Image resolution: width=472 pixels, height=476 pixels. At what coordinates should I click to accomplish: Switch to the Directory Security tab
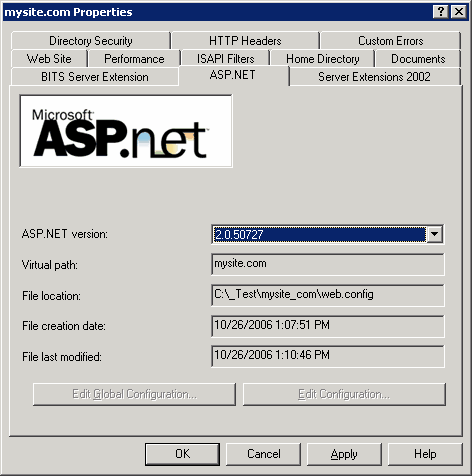pos(91,41)
